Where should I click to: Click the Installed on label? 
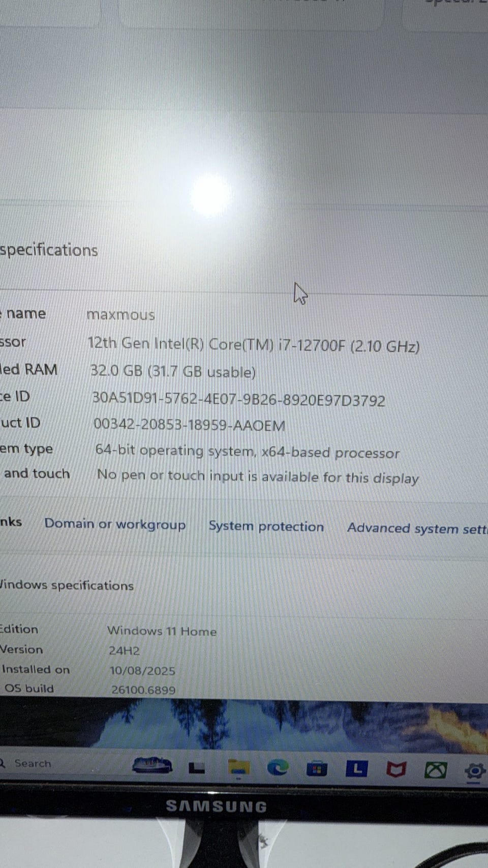coord(36,669)
